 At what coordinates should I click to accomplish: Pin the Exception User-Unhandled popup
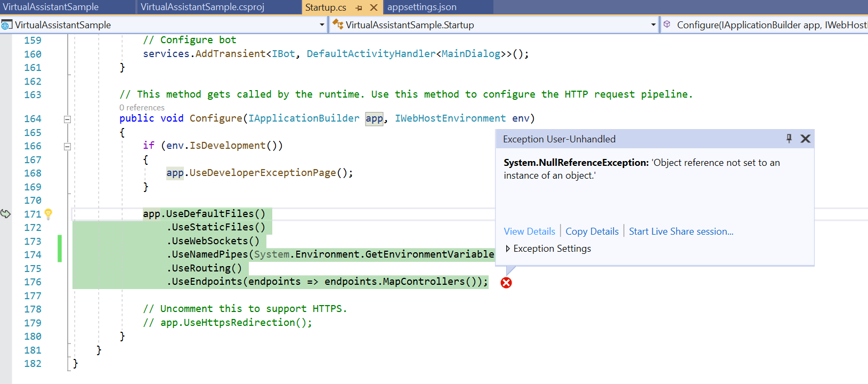click(789, 139)
